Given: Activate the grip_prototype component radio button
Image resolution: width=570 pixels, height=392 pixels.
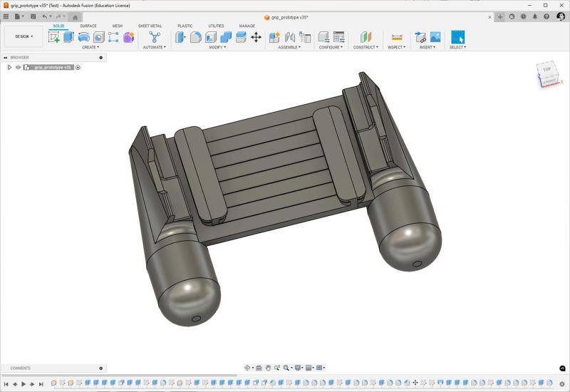Looking at the screenshot, I should click(x=78, y=68).
